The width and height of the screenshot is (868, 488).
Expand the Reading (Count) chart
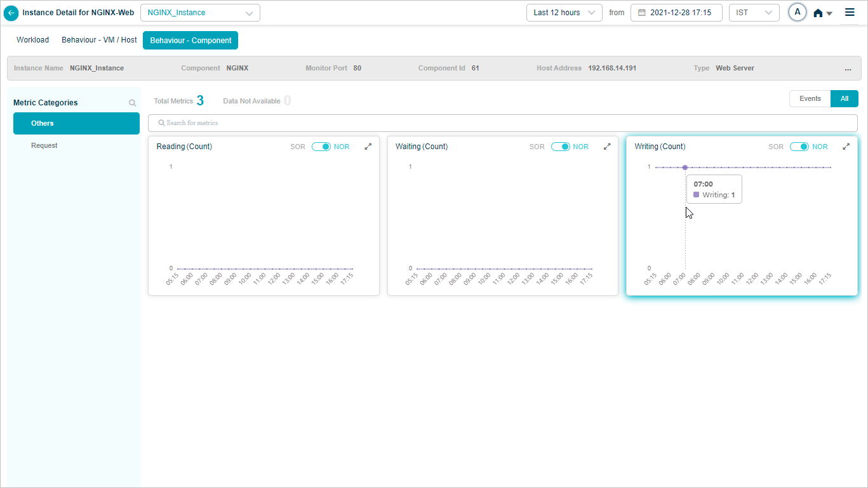(368, 147)
